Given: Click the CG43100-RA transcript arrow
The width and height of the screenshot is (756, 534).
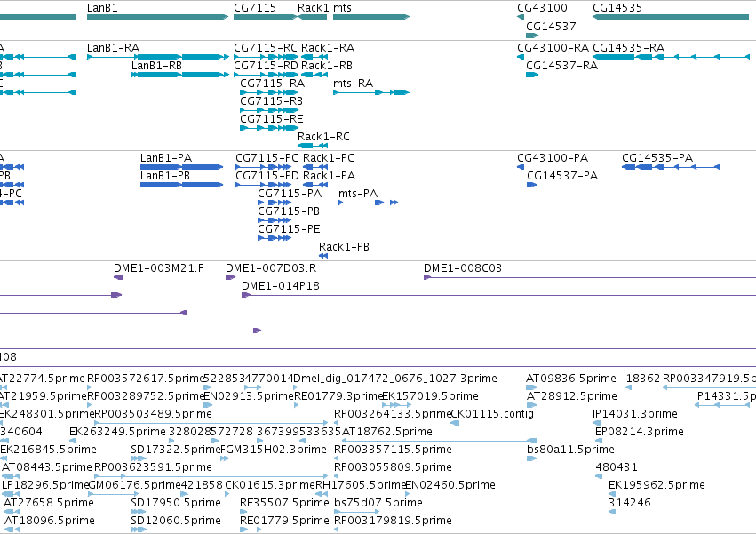Looking at the screenshot, I should (521, 57).
